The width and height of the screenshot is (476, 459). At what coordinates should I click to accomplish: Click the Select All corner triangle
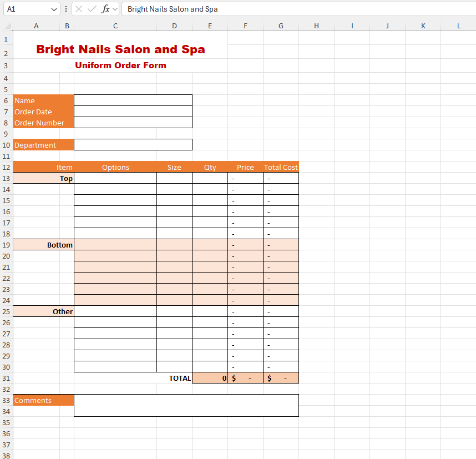(8, 26)
